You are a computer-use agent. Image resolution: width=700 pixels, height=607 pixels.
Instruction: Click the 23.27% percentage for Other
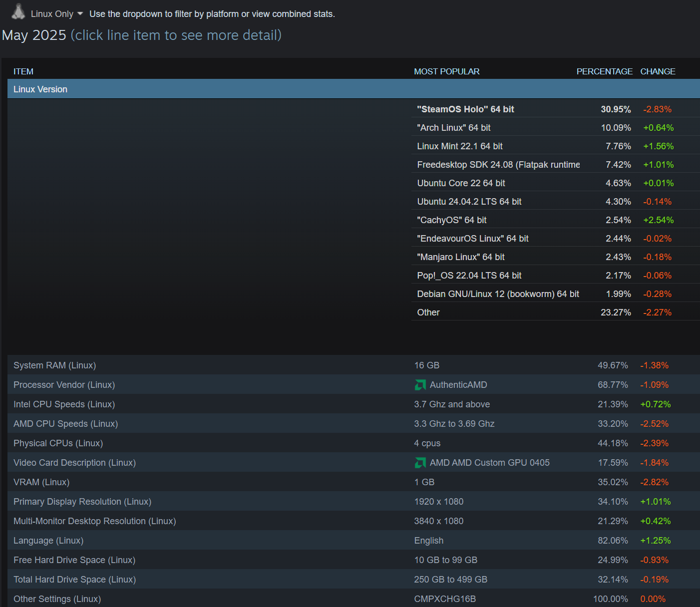pos(616,312)
